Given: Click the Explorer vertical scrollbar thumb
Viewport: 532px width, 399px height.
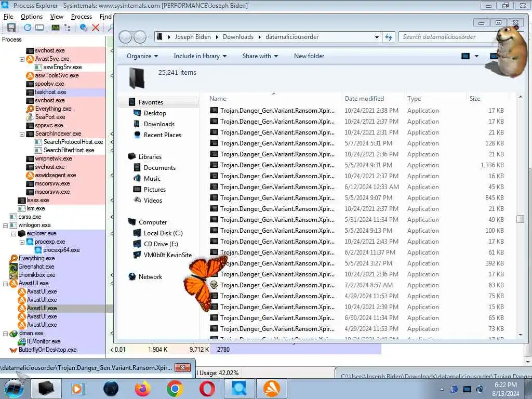Looking at the screenshot, I should tap(520, 219).
